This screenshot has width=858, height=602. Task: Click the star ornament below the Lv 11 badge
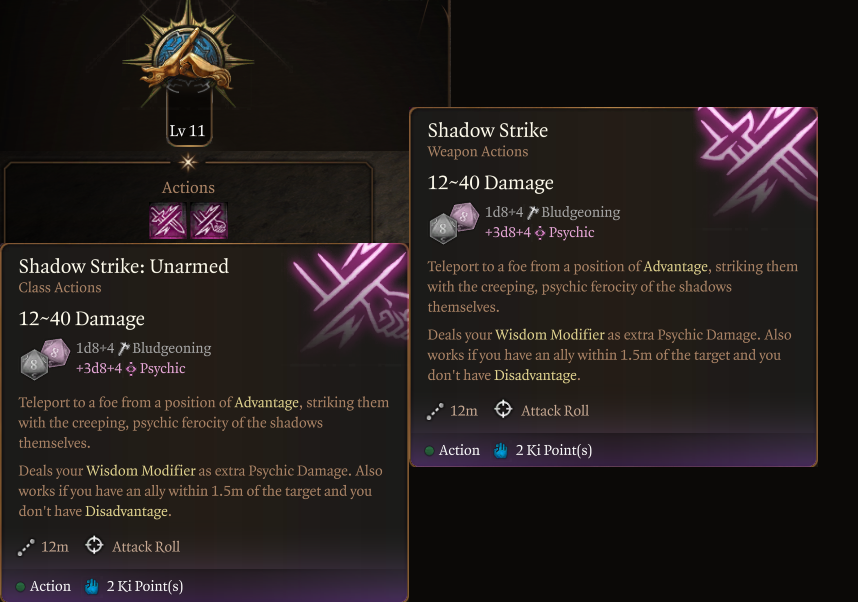click(x=188, y=162)
